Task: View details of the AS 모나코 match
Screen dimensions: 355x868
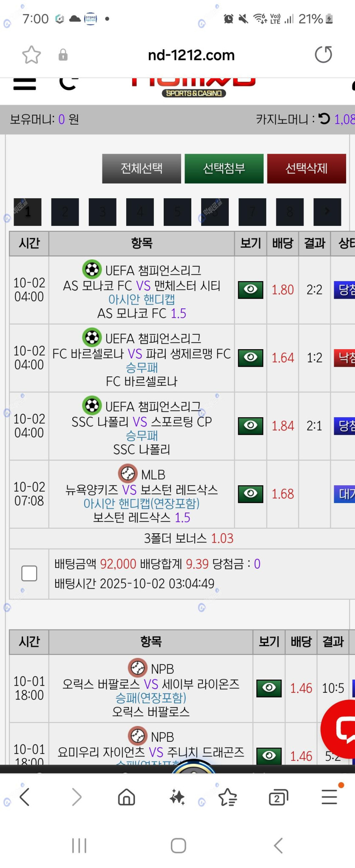Action: tap(250, 290)
